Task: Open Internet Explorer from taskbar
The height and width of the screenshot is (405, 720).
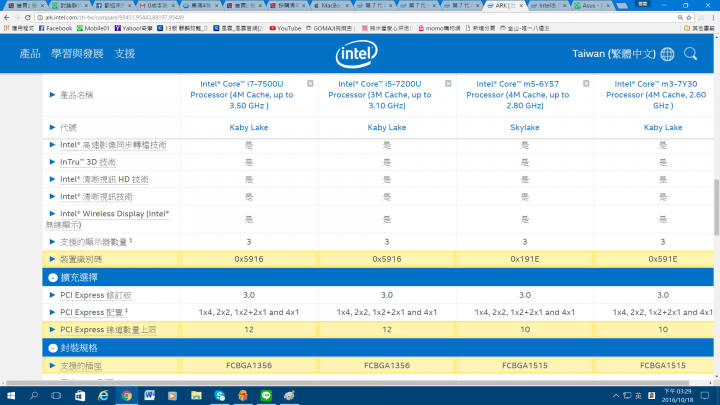Action: tap(103, 395)
